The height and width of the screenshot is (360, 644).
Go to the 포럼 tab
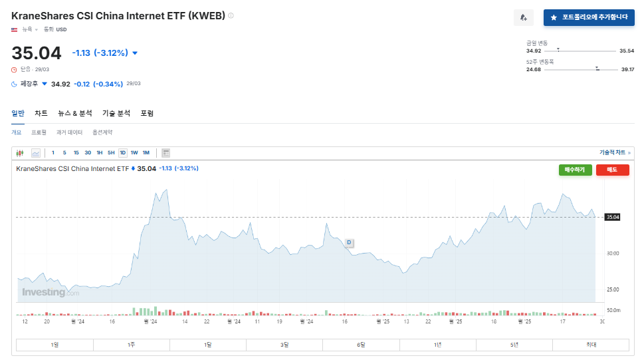click(x=147, y=113)
